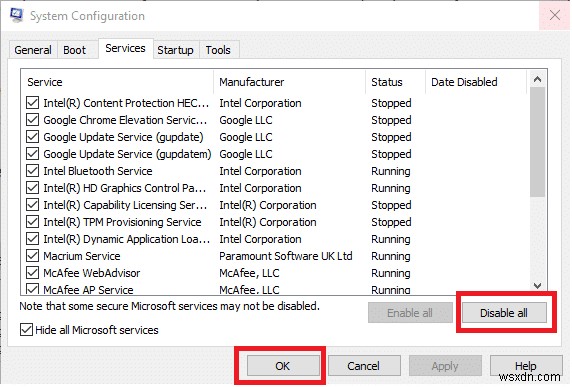Uncheck Macrium Service checkbox
This screenshot has width=572, height=387.
point(32,256)
